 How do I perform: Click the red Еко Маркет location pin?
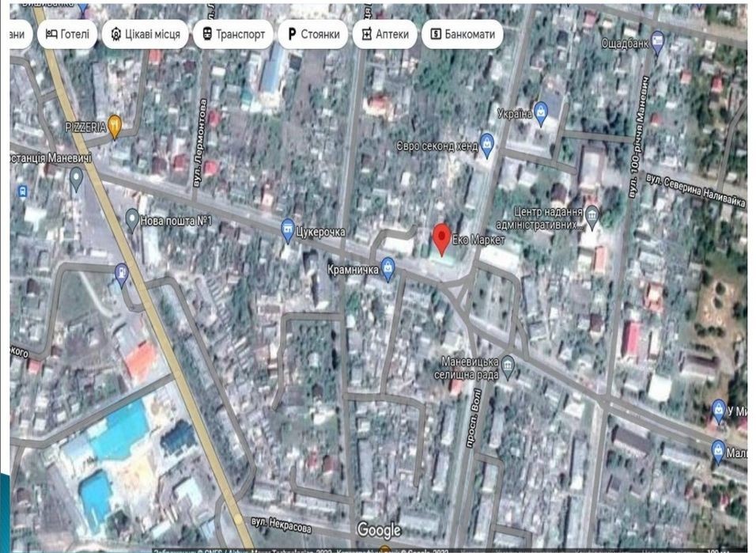coord(441,240)
